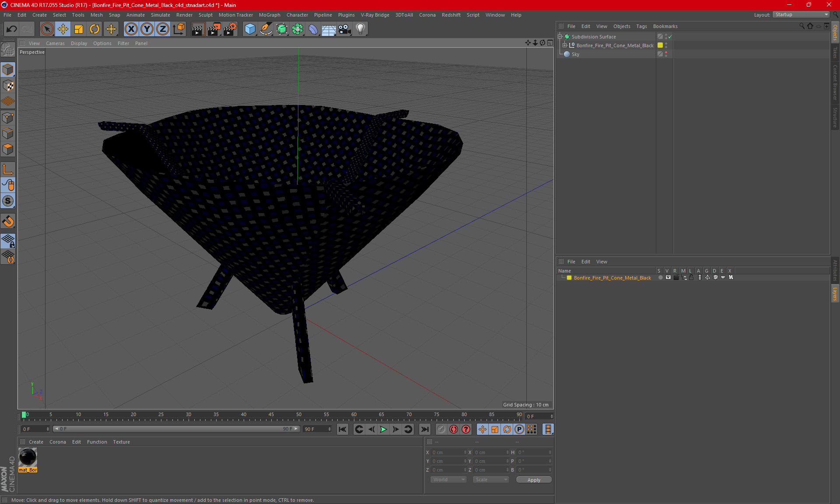The width and height of the screenshot is (840, 504).
Task: Expand Bonfire_Fire_Pit_Cone_Metal_Black object tree
Action: coord(565,45)
